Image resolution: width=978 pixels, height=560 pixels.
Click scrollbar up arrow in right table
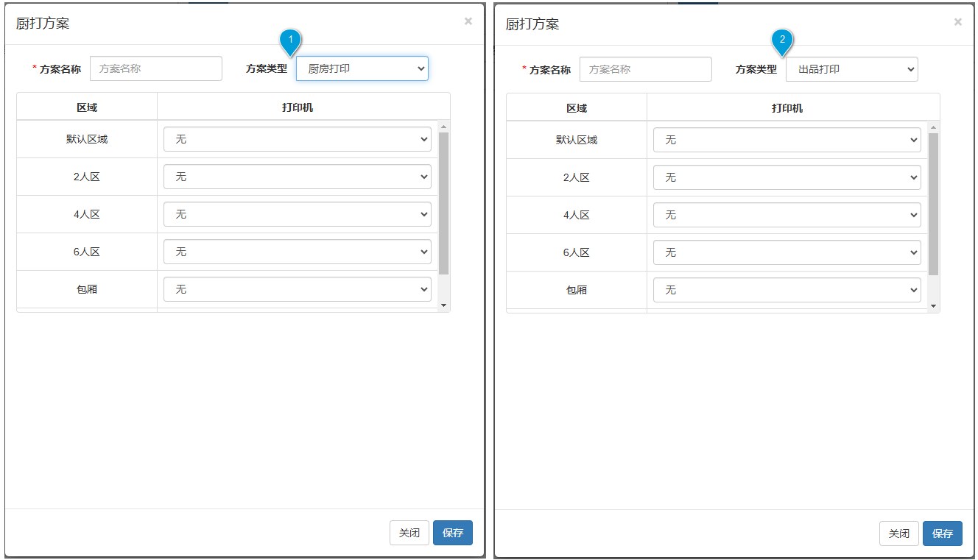933,127
